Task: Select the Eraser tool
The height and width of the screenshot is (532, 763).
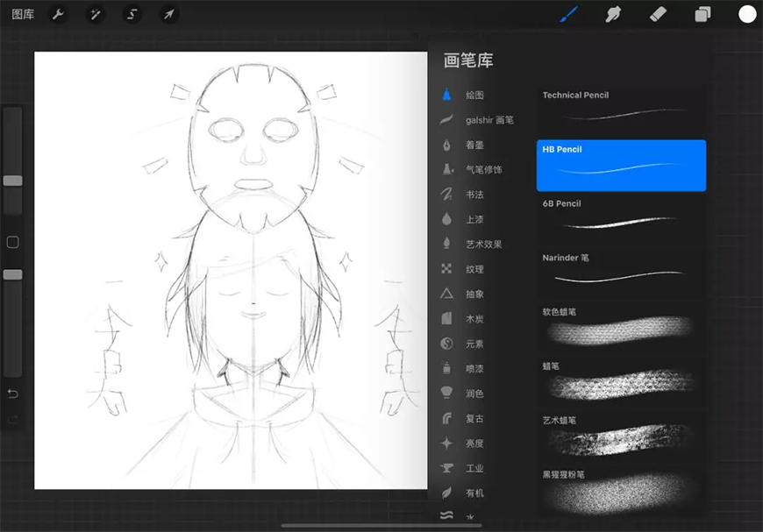Action: 658,14
